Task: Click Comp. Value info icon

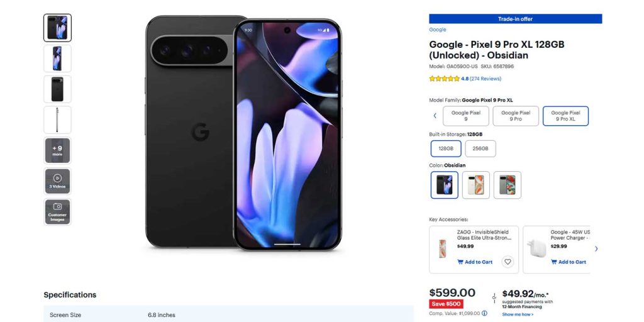Action: (484, 313)
